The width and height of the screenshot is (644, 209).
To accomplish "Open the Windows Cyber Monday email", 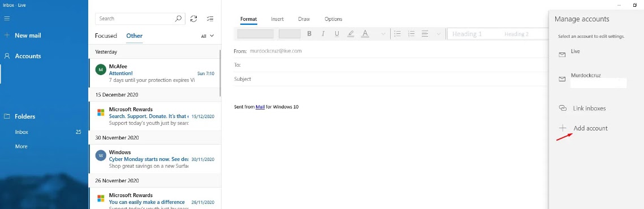I will [x=155, y=159].
